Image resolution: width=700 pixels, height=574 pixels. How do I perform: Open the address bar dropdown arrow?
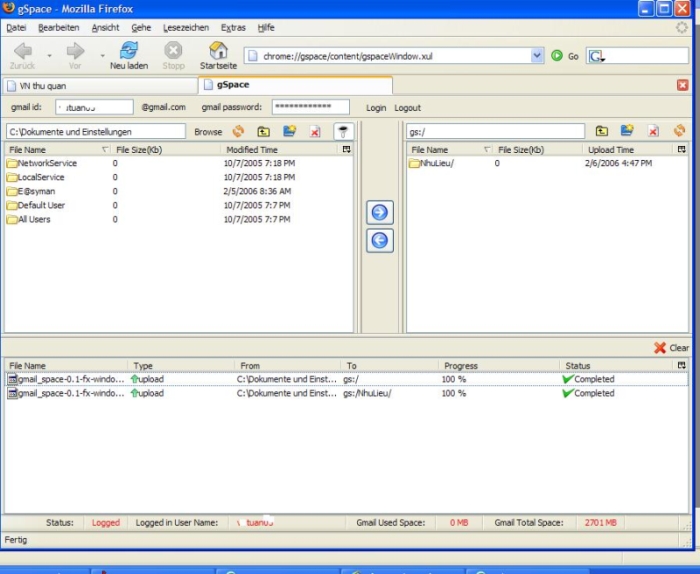[x=537, y=56]
